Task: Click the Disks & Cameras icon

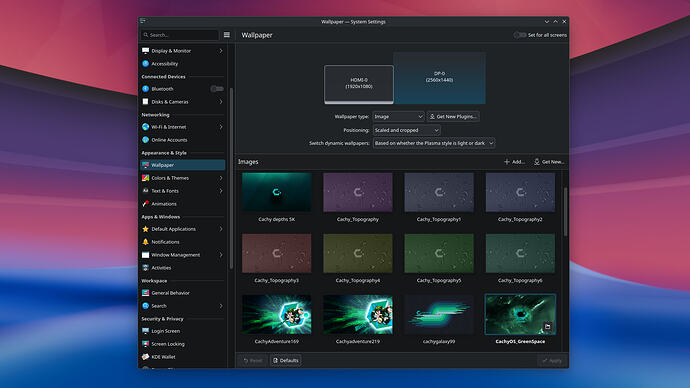Action: tap(145, 102)
